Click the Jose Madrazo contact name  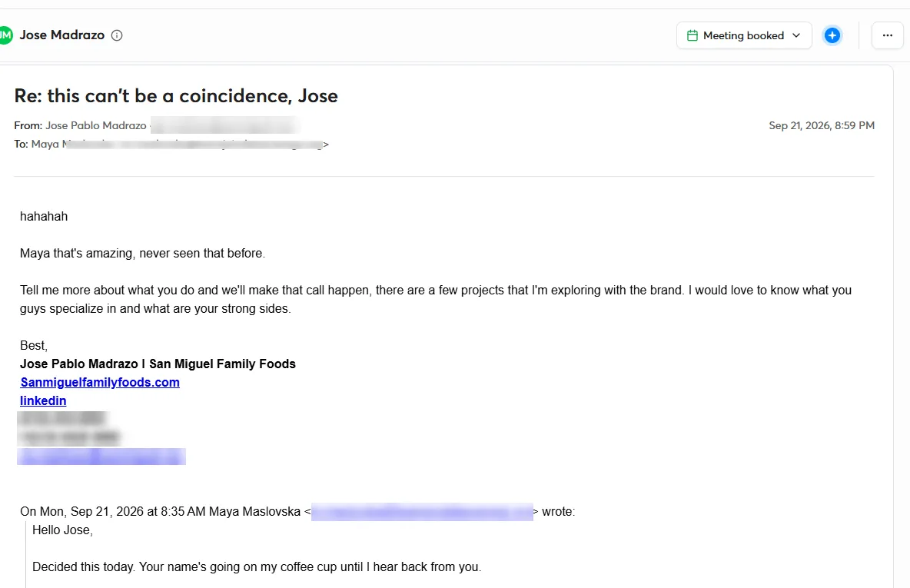pyautogui.click(x=62, y=35)
